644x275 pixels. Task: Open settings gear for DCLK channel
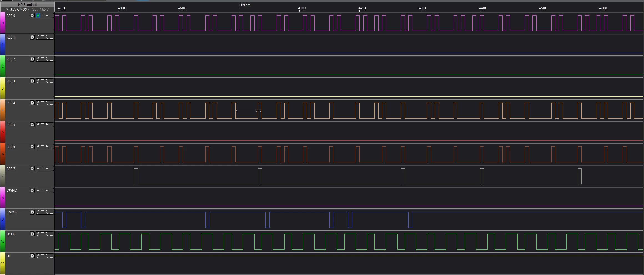32,234
